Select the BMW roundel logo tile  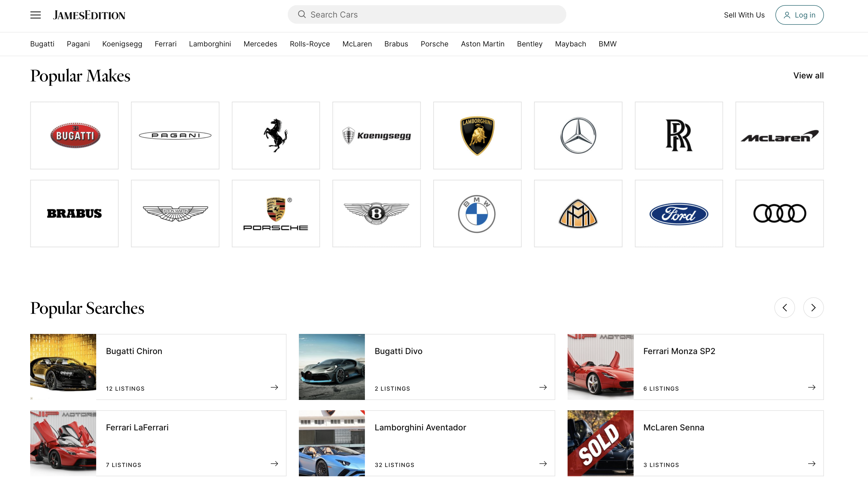coord(477,213)
